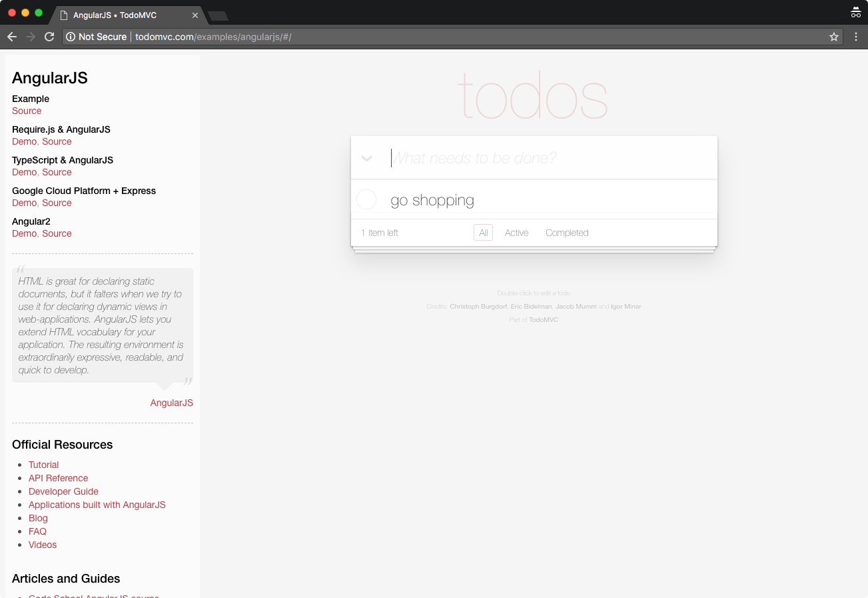Viewport: 868px width, 598px height.
Task: Open Google Cloud Platform + Express Source
Action: (57, 203)
